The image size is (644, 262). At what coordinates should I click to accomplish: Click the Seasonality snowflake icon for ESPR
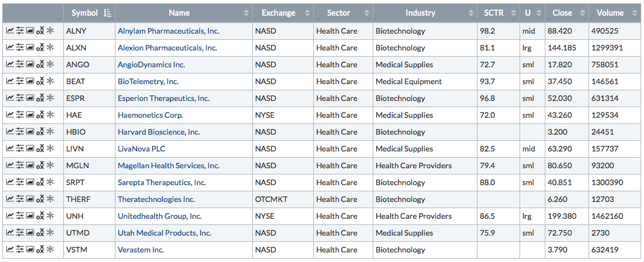point(50,99)
